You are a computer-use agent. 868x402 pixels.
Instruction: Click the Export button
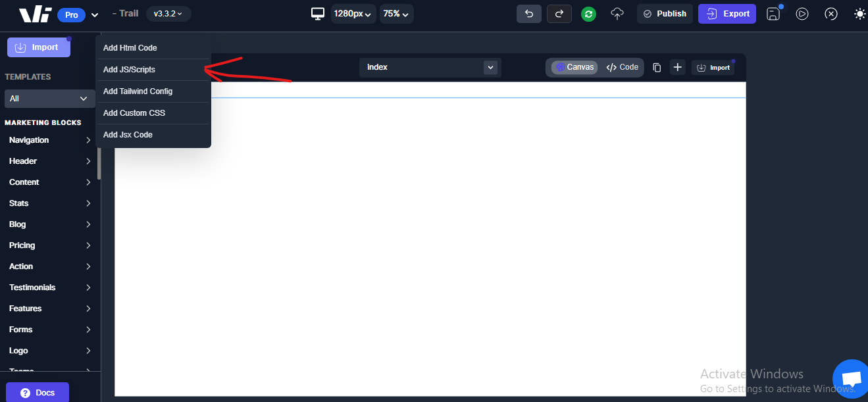coord(727,14)
